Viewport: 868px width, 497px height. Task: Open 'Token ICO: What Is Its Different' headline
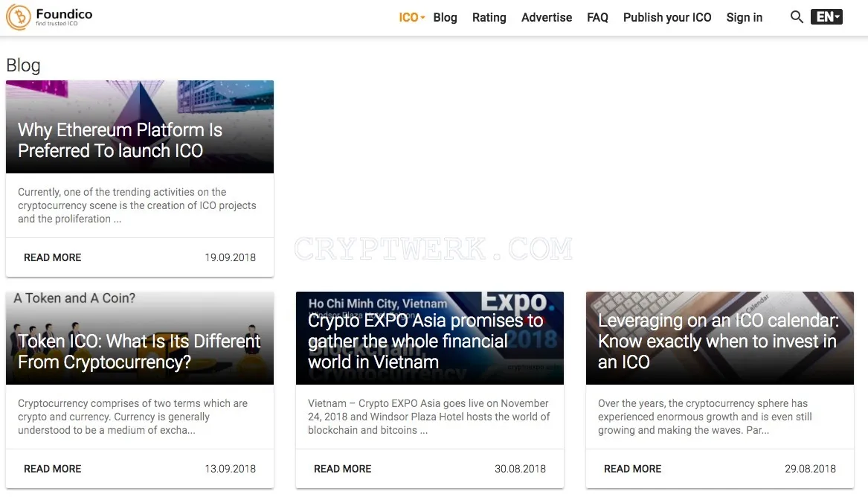(x=139, y=351)
